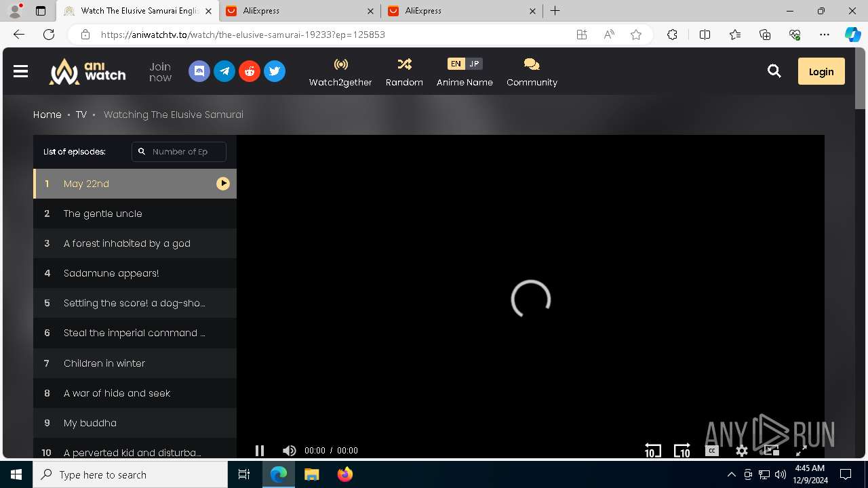This screenshot has width=868, height=488.
Task: Open the Discord join link
Action: pyautogui.click(x=199, y=71)
